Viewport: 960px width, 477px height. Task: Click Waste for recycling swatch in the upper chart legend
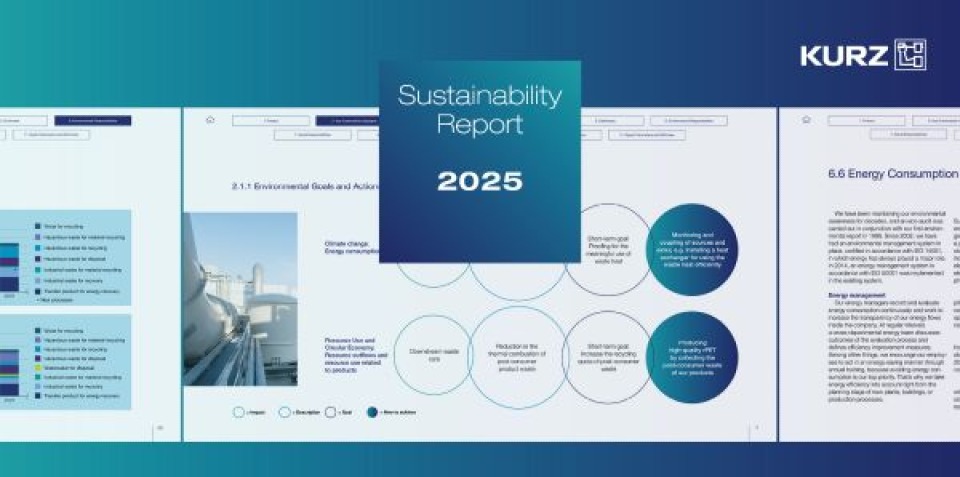[x=39, y=226]
